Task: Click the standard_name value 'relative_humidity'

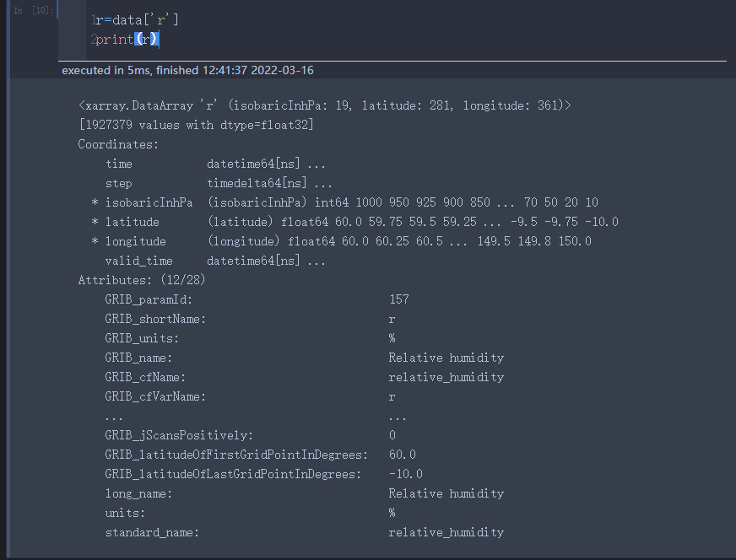Action: click(446, 533)
